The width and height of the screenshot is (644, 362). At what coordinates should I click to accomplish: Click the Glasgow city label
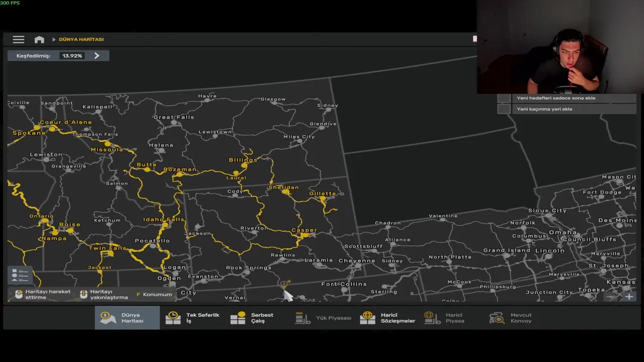pyautogui.click(x=273, y=100)
